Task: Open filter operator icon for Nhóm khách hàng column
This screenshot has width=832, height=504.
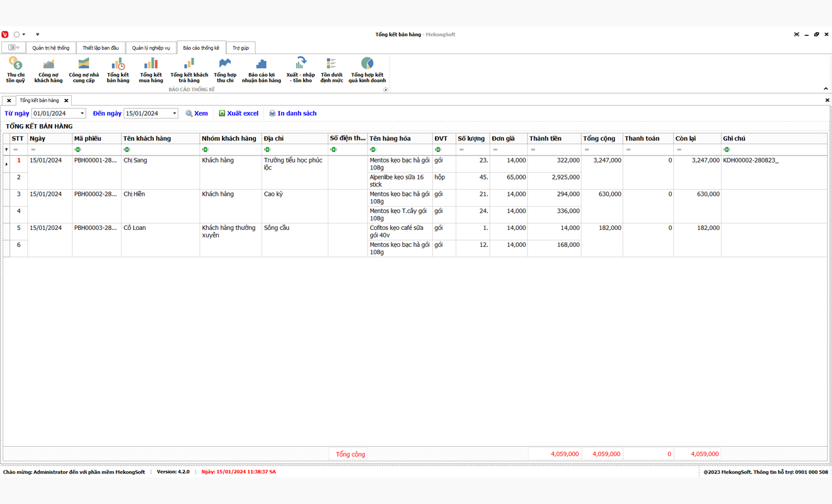Action: click(x=205, y=150)
